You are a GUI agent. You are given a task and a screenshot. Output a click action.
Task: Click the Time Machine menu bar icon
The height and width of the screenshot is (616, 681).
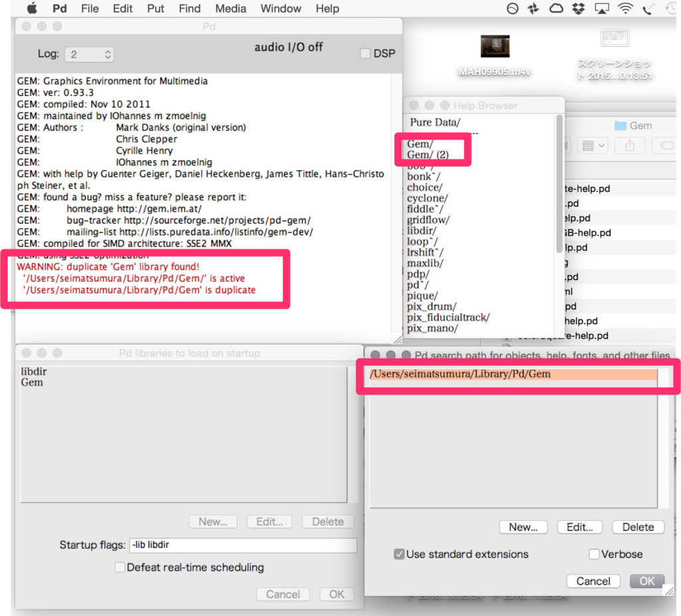pos(670,9)
